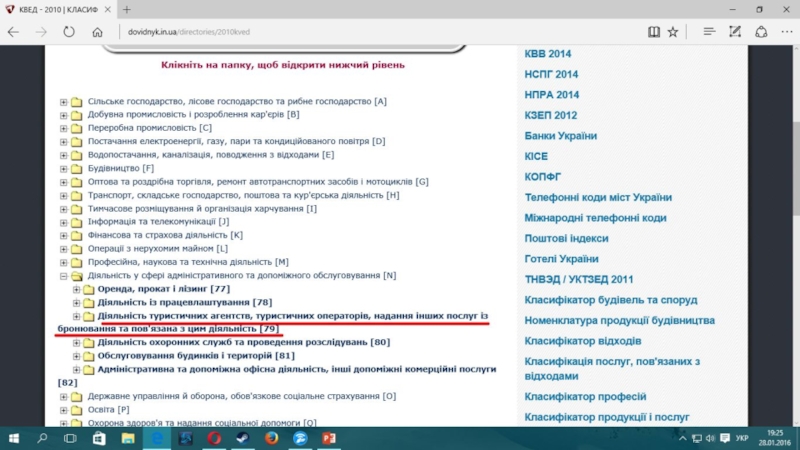Open Task View on the taskbar

[x=70, y=438]
